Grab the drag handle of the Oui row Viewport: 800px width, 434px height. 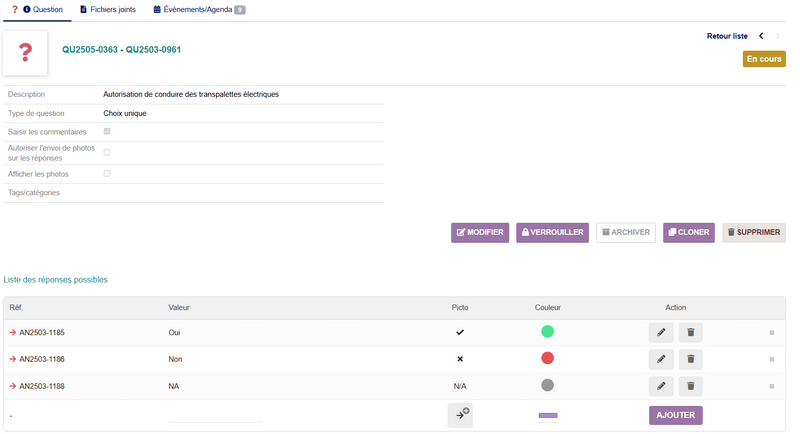click(771, 333)
